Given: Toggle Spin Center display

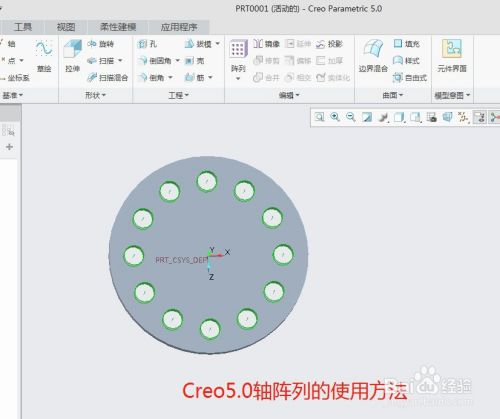Looking at the screenshot, I should pos(494,117).
